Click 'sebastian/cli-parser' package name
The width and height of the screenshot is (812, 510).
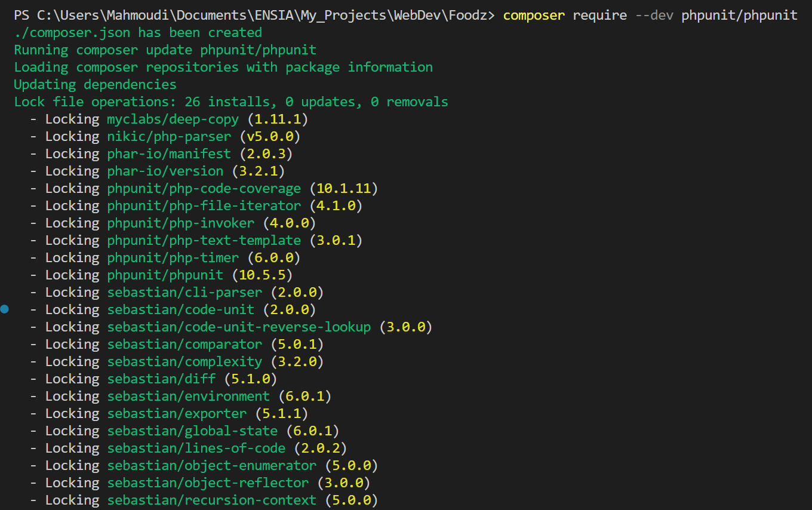[184, 292]
